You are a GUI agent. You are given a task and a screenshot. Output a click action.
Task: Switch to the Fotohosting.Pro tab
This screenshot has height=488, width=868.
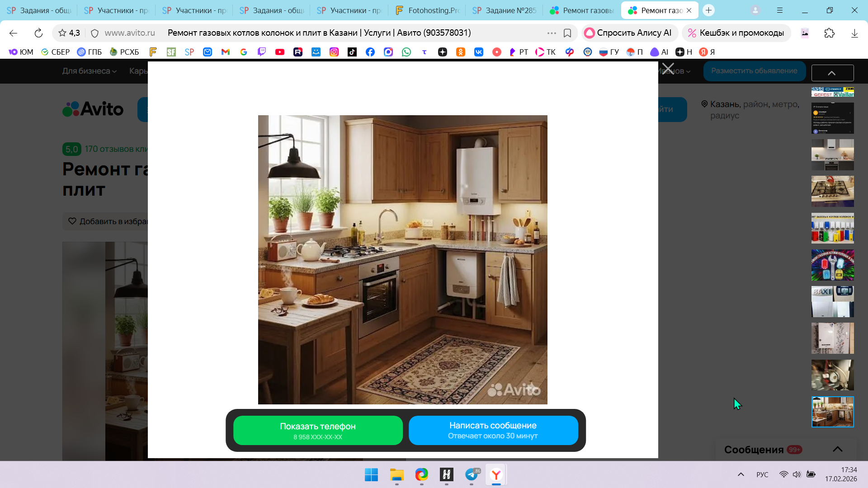pos(427,10)
